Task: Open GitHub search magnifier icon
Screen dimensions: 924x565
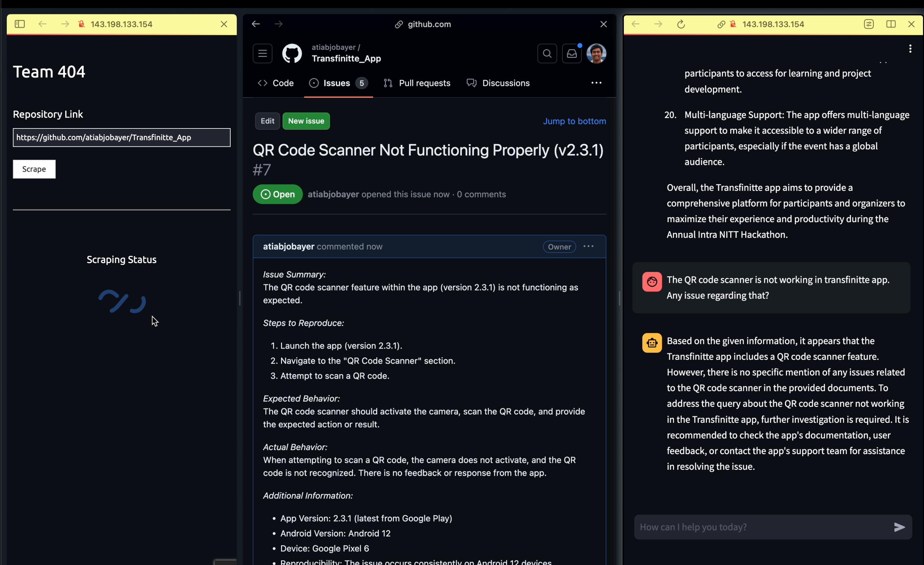Action: tap(547, 54)
